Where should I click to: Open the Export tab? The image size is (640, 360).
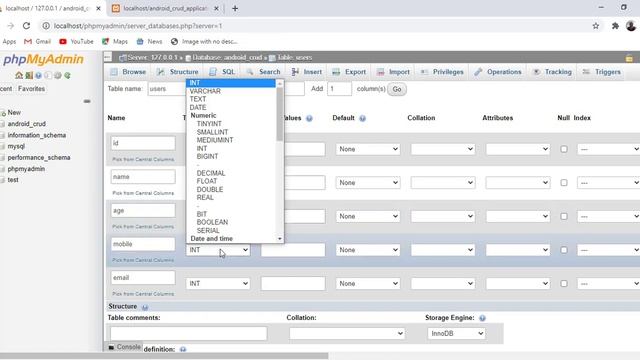[349, 72]
